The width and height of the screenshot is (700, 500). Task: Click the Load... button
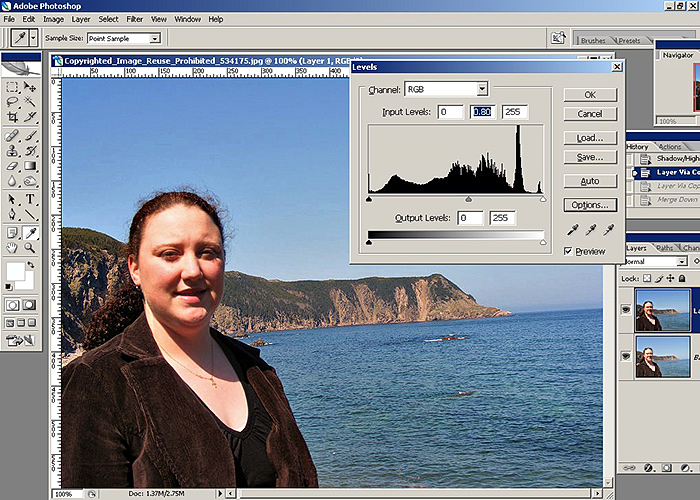point(590,138)
